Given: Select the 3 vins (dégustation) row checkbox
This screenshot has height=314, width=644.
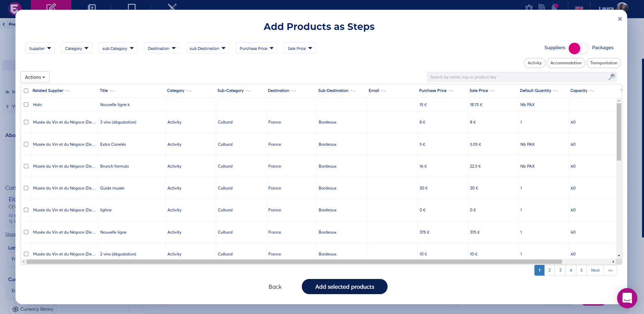Looking at the screenshot, I should [x=26, y=122].
